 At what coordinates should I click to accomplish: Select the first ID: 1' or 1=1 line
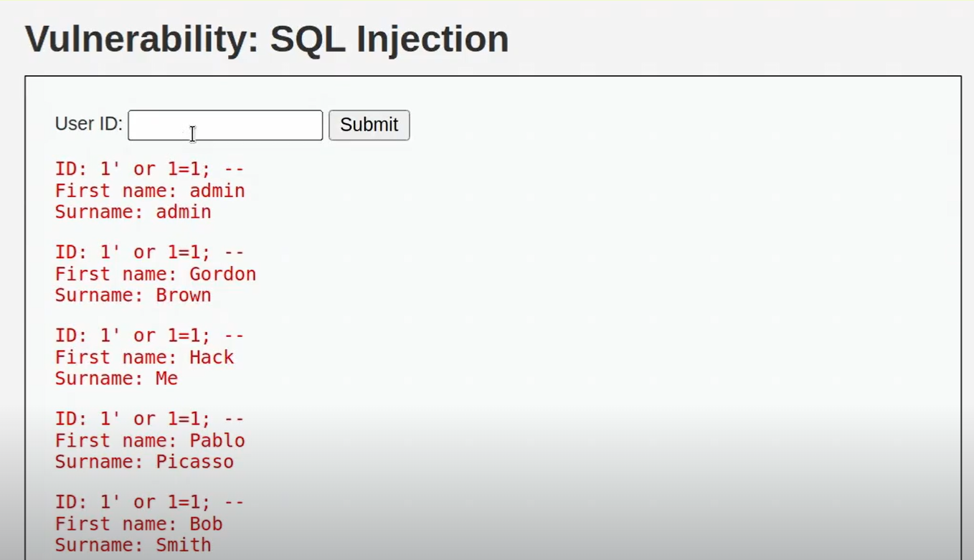click(149, 169)
